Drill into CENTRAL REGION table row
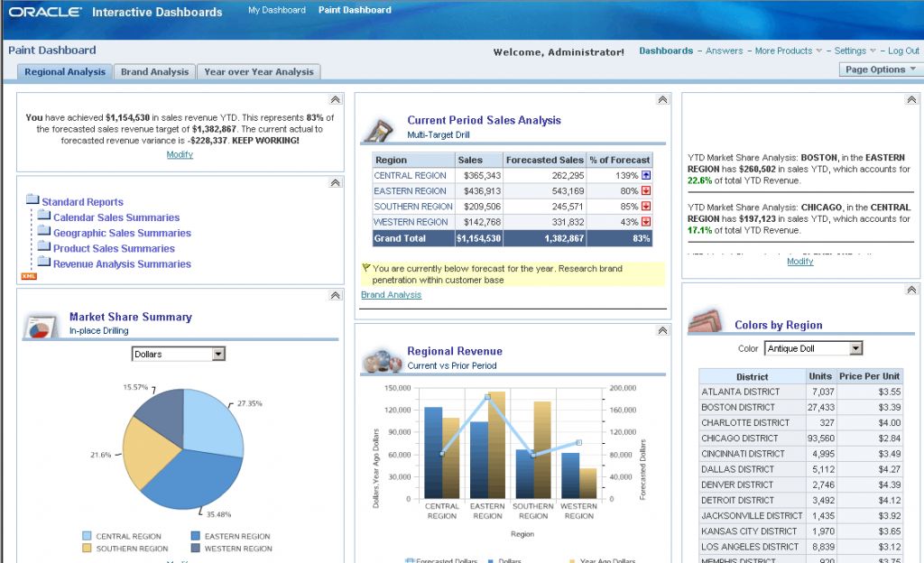 tap(410, 176)
